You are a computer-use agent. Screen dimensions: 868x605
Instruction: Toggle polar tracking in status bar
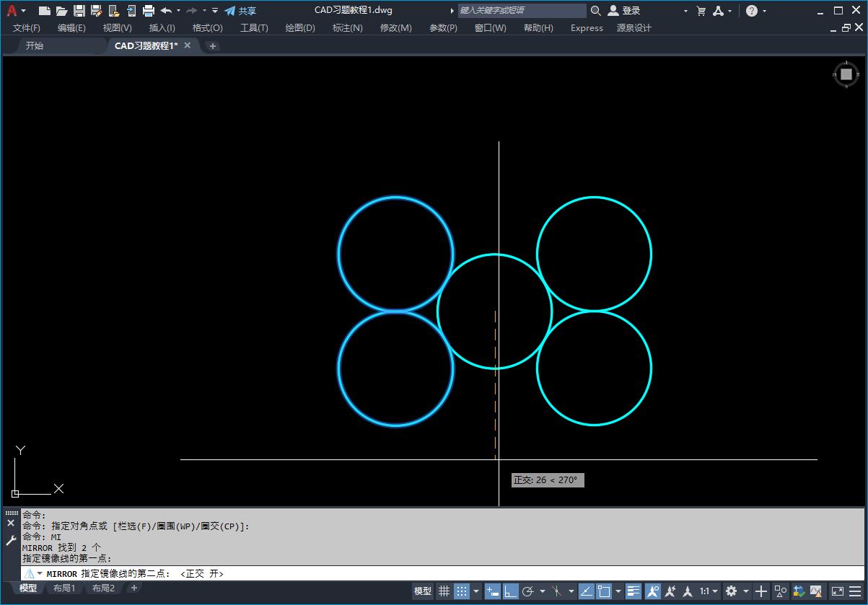pyautogui.click(x=528, y=591)
